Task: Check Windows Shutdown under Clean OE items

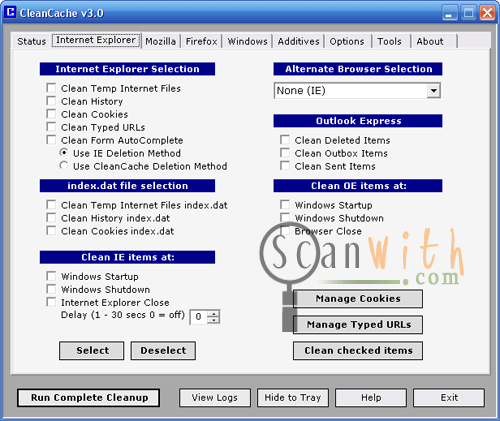Action: pyautogui.click(x=285, y=218)
